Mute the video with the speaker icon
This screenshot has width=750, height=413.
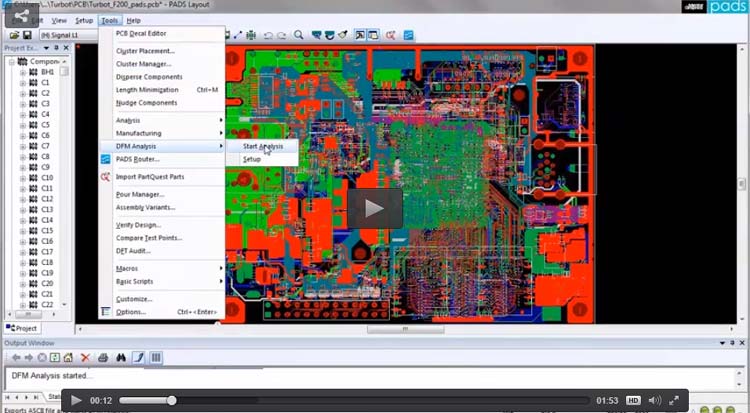[x=654, y=401]
